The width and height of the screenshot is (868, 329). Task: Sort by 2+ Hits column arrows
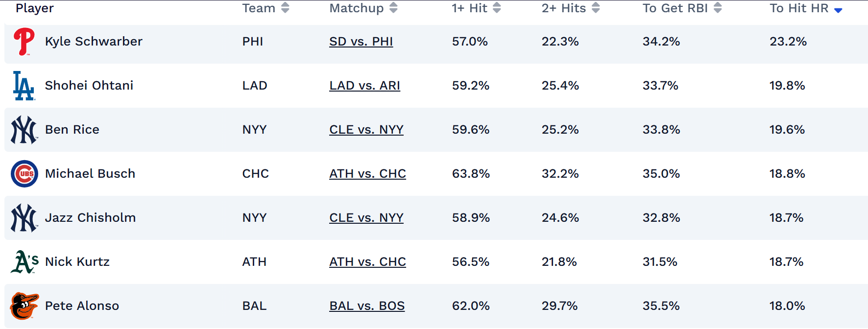(596, 8)
